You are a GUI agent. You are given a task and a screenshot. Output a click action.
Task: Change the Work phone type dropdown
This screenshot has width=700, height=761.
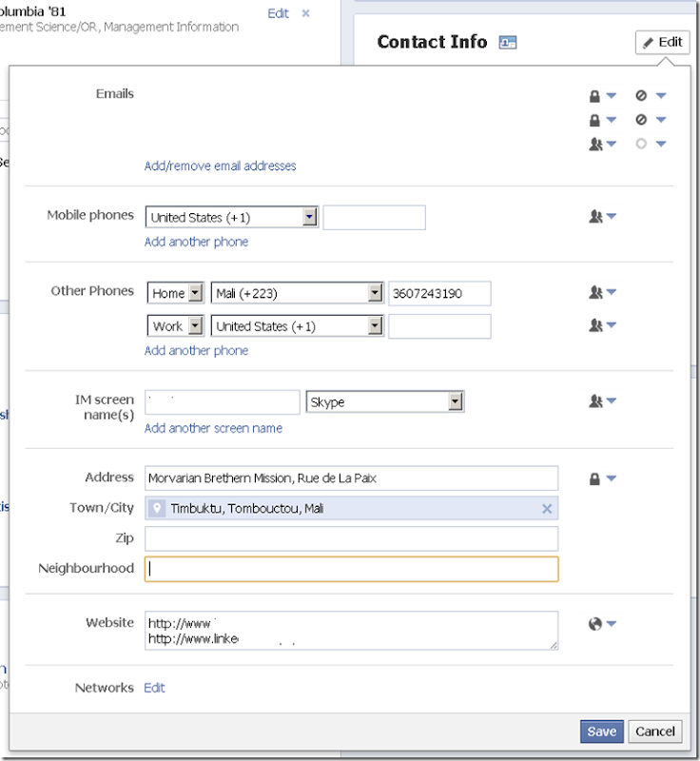[x=195, y=326]
